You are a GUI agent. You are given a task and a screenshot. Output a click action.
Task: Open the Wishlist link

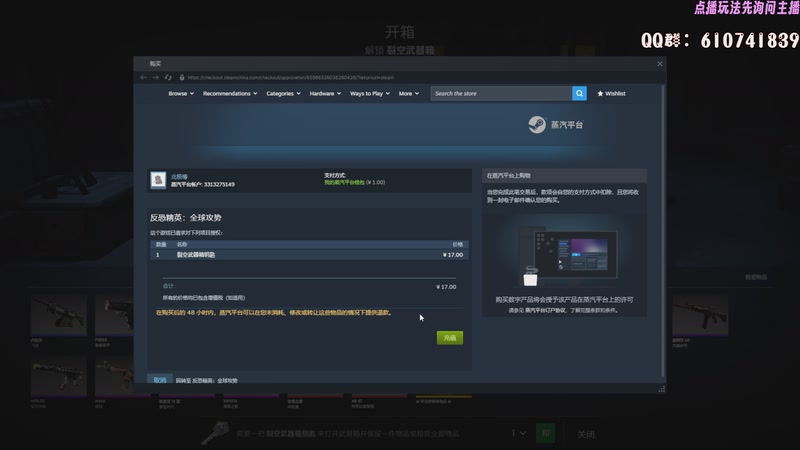[x=611, y=93]
